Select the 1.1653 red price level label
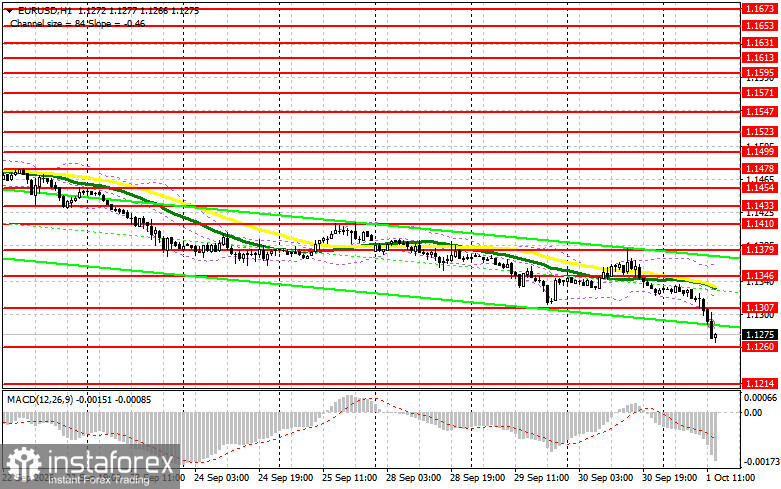The image size is (781, 489). coord(760,25)
